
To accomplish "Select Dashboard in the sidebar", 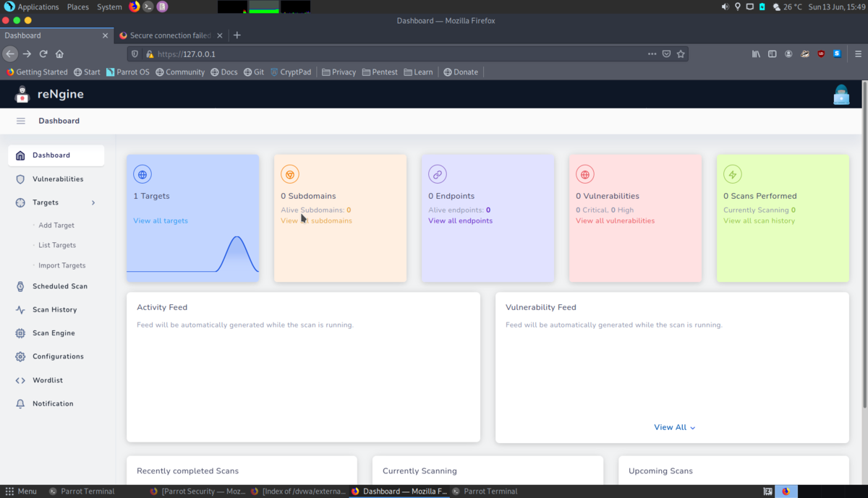I will (56, 155).
